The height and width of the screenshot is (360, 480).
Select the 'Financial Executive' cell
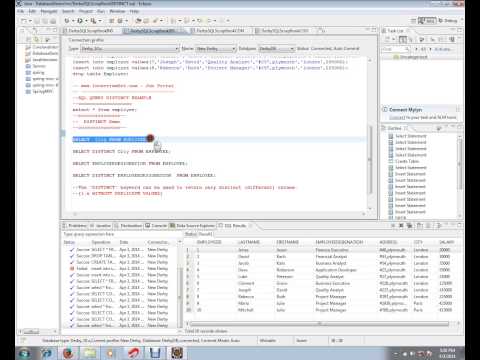pos(332,250)
